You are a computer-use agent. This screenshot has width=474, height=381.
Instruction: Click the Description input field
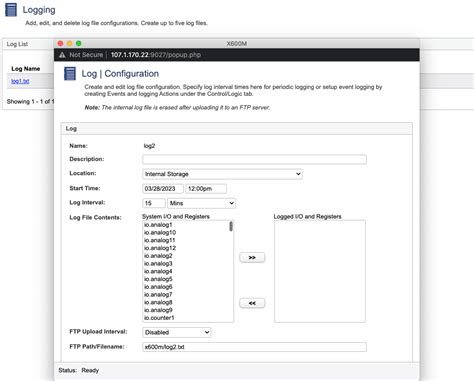[254, 159]
